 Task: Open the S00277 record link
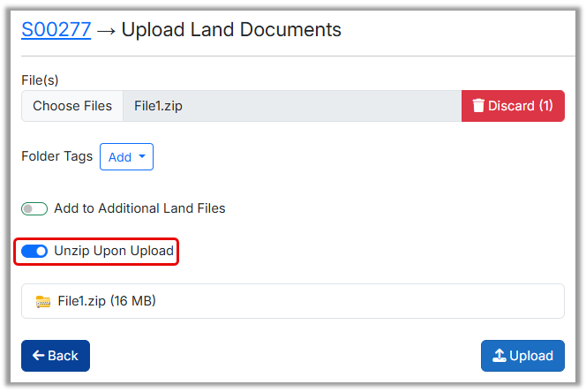(56, 29)
